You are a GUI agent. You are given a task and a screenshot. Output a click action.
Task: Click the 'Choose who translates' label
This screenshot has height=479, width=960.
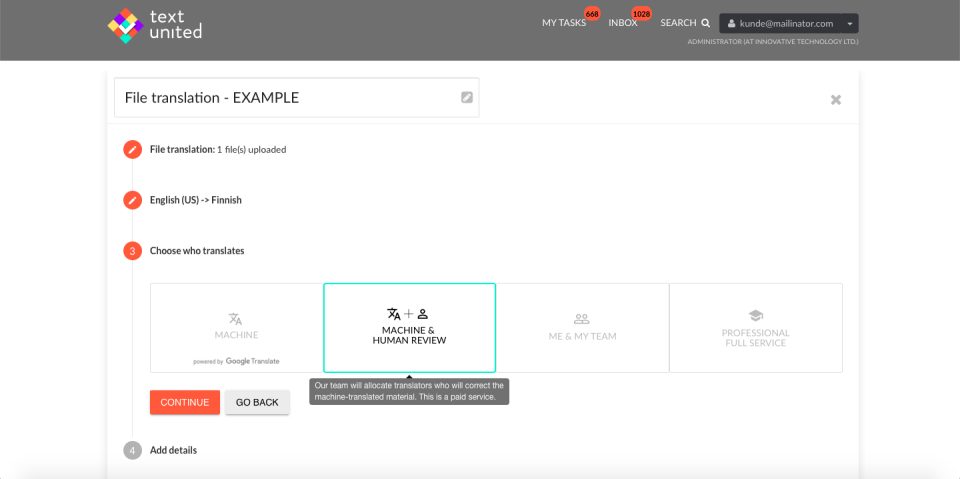pos(197,251)
